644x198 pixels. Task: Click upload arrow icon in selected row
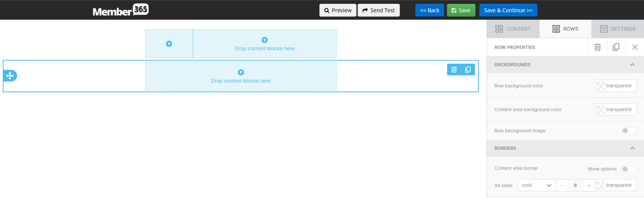pos(241,72)
